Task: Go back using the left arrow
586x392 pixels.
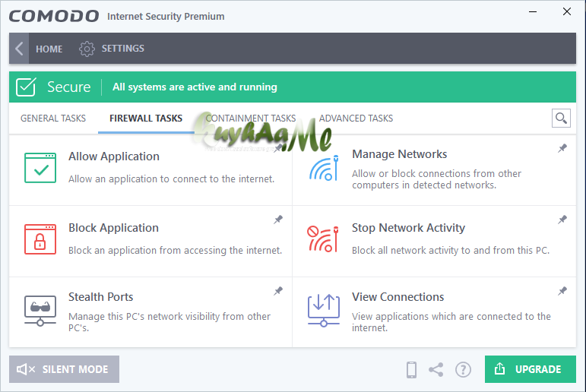Action: [19, 49]
